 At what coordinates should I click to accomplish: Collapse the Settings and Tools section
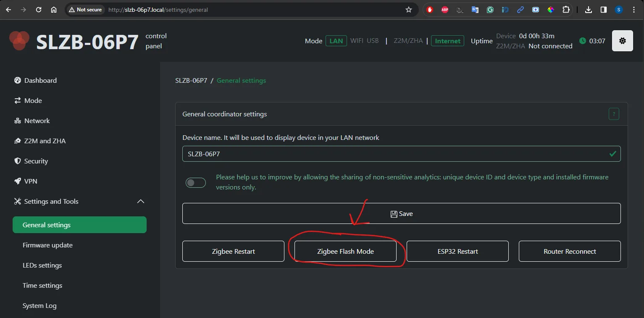141,202
